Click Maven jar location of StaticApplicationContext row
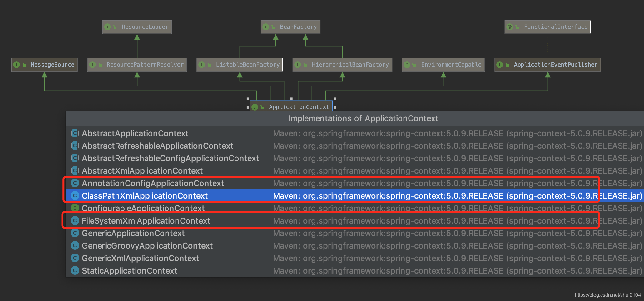Viewport: 644px width, 301px height. point(458,271)
